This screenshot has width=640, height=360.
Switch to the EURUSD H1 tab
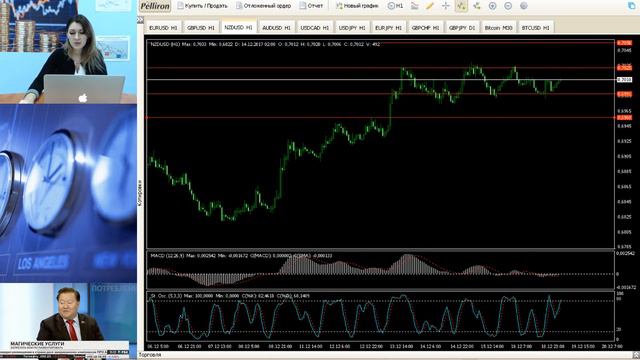point(163,28)
